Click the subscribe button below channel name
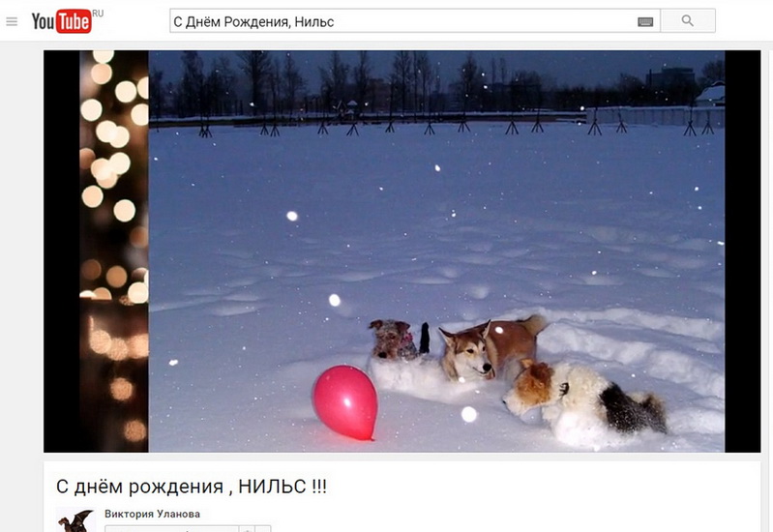This screenshot has height=532, width=773. [172, 529]
